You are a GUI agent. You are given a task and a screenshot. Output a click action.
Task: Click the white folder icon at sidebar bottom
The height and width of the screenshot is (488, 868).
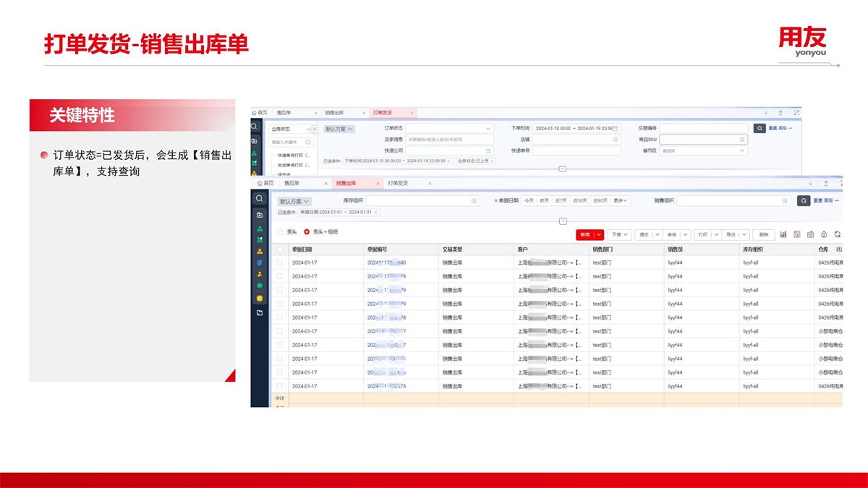click(x=259, y=313)
